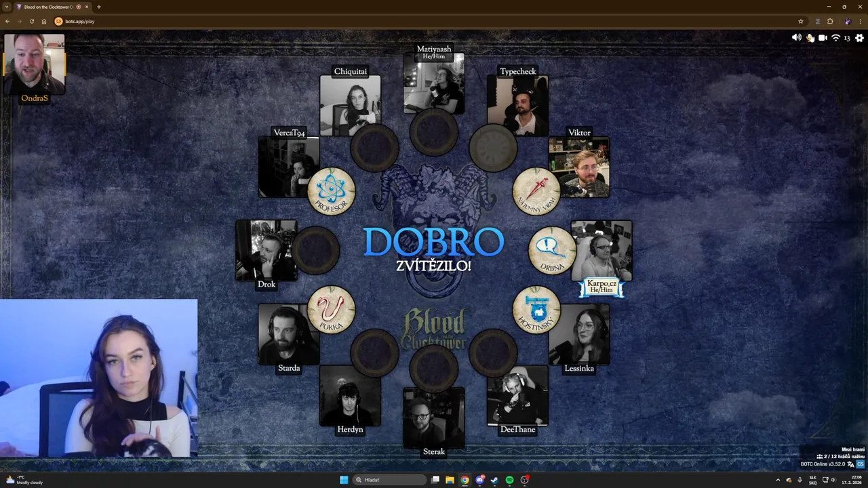This screenshot has width=868, height=488.
Task: Click the Nájemný vrah role token
Action: pos(536,192)
